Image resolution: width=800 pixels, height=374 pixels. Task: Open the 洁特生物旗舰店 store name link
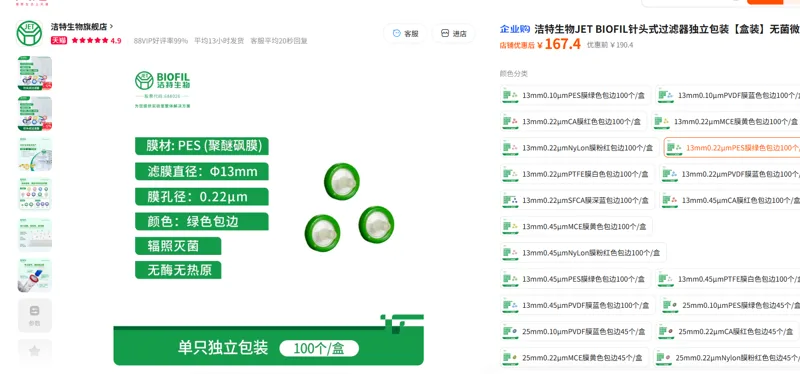(x=82, y=27)
